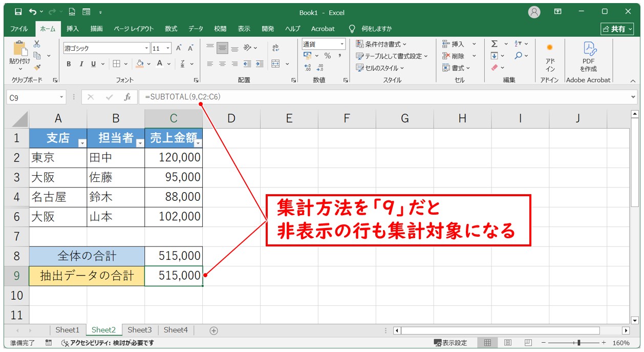Viewport: 644px width, 352px height.
Task: Click the PDFを作成 Acrobat icon
Action: coord(588,56)
